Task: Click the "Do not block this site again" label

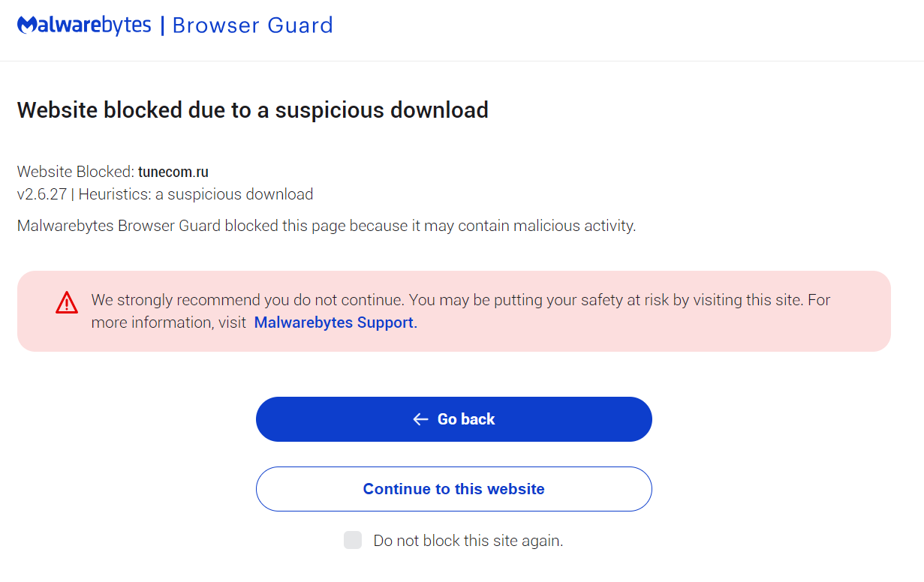Action: (x=468, y=540)
